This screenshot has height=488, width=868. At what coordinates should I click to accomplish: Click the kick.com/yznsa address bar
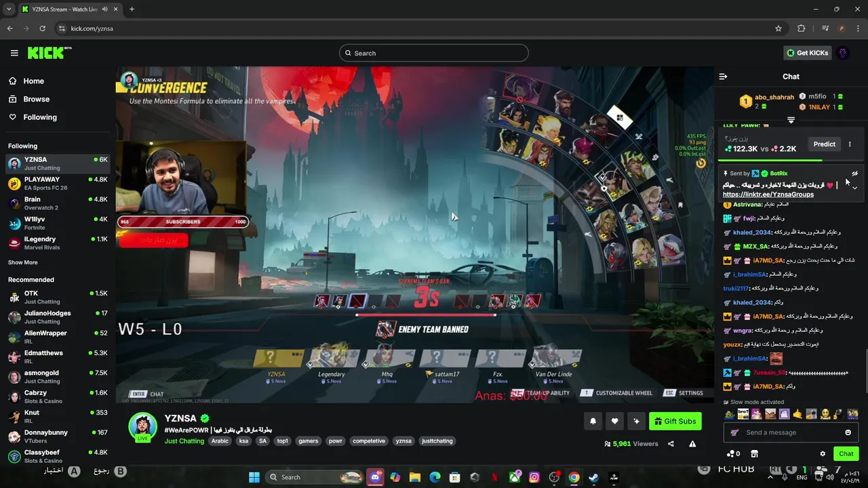(407, 28)
